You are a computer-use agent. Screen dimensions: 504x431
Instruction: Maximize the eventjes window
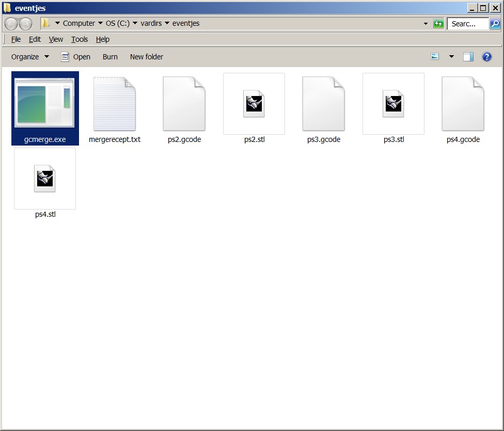(x=483, y=8)
